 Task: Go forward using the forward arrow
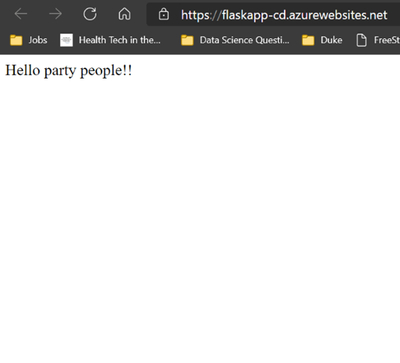pos(55,14)
